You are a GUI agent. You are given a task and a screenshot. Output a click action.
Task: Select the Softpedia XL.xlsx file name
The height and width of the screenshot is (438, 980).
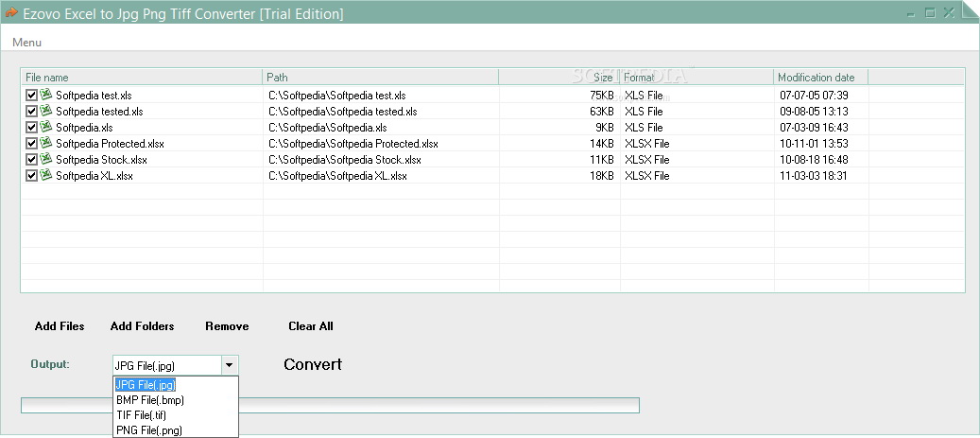(95, 177)
